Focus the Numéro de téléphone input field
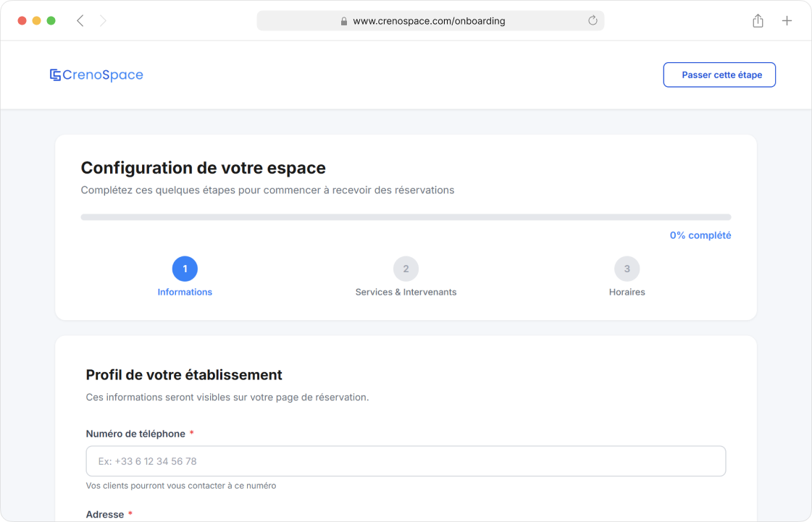Viewport: 812px width, 522px height. point(406,460)
